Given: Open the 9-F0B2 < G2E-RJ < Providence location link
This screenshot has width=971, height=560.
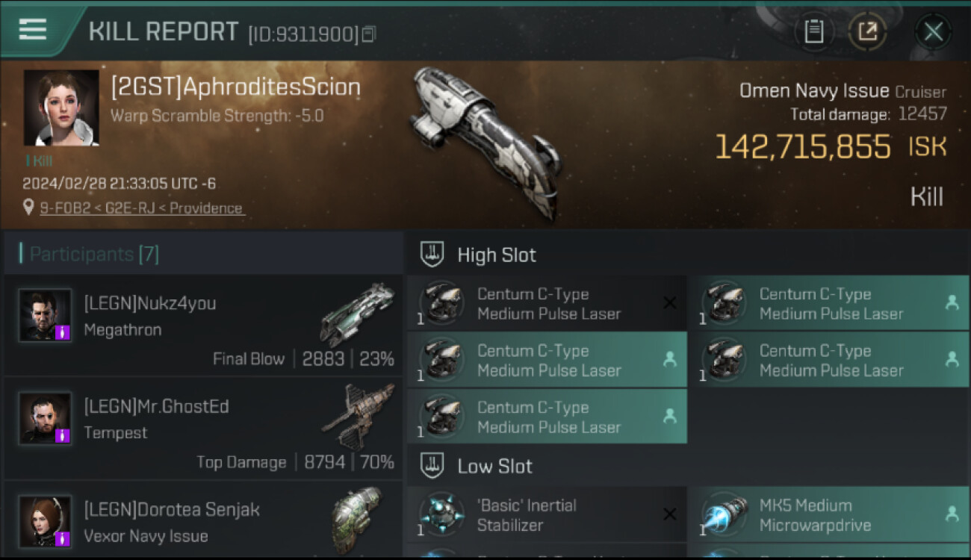Looking at the screenshot, I should pyautogui.click(x=142, y=208).
